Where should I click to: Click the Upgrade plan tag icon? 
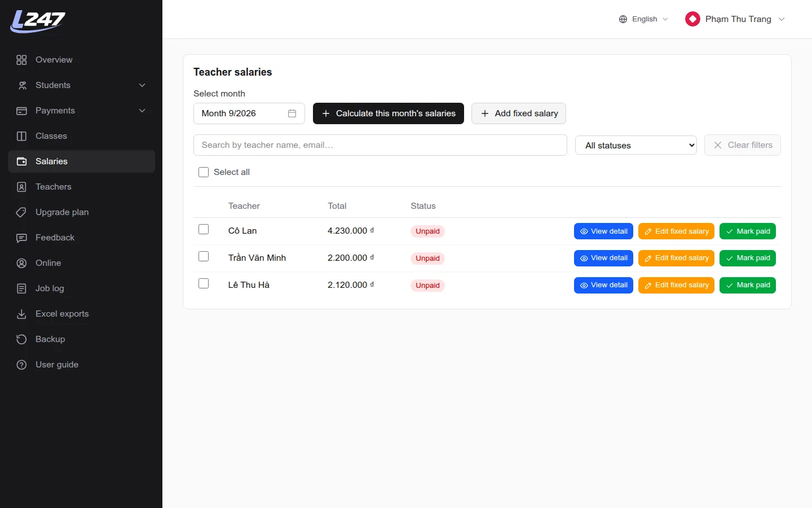(21, 212)
